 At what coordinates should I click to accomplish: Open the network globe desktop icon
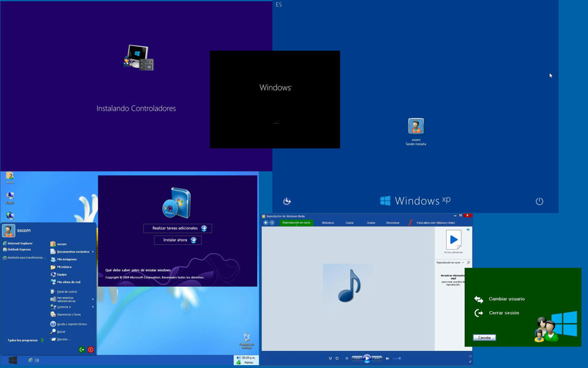[x=10, y=216]
